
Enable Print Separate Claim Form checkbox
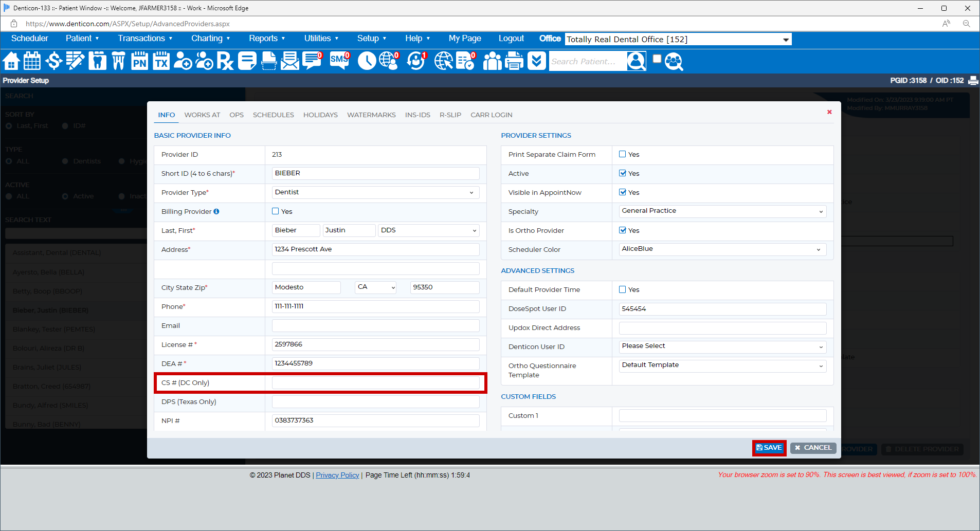coord(623,154)
